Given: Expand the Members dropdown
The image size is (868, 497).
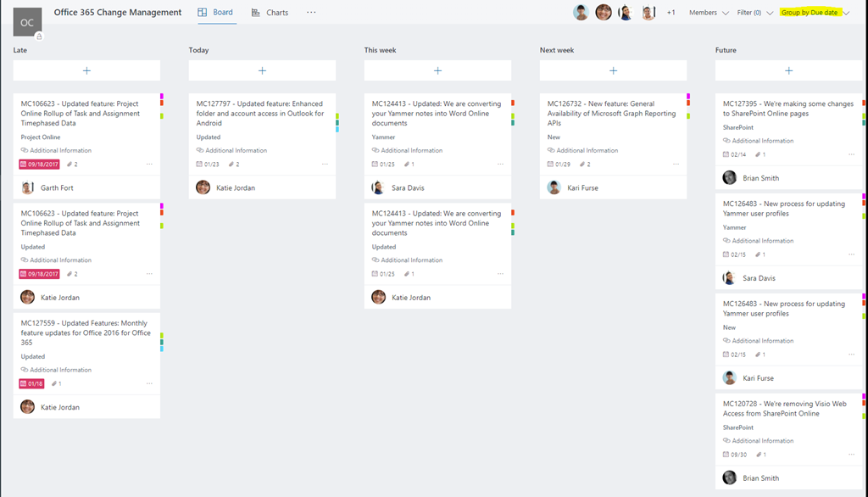Looking at the screenshot, I should click(709, 13).
